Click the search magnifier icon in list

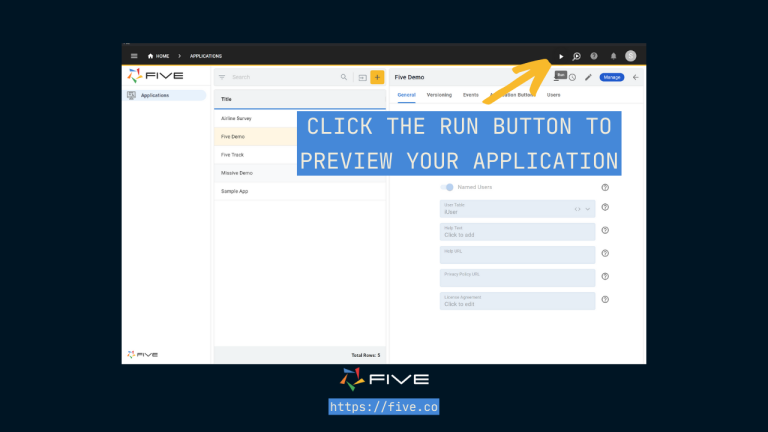click(344, 77)
